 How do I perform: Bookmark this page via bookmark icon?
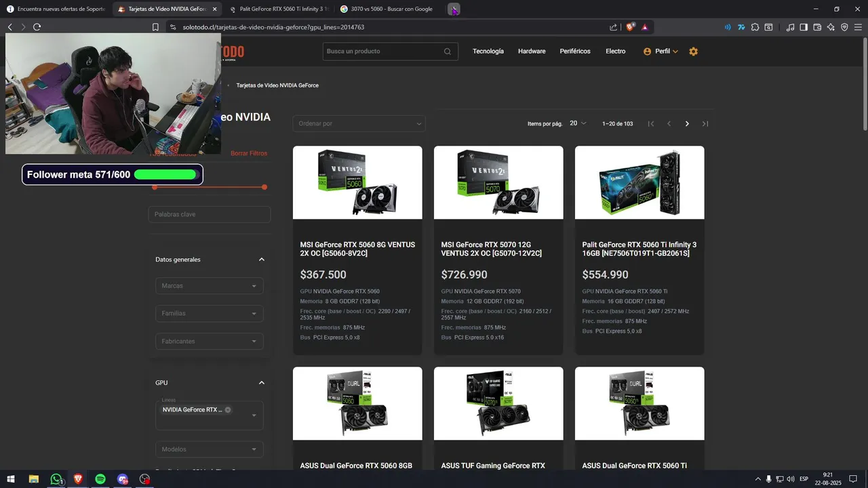click(155, 27)
